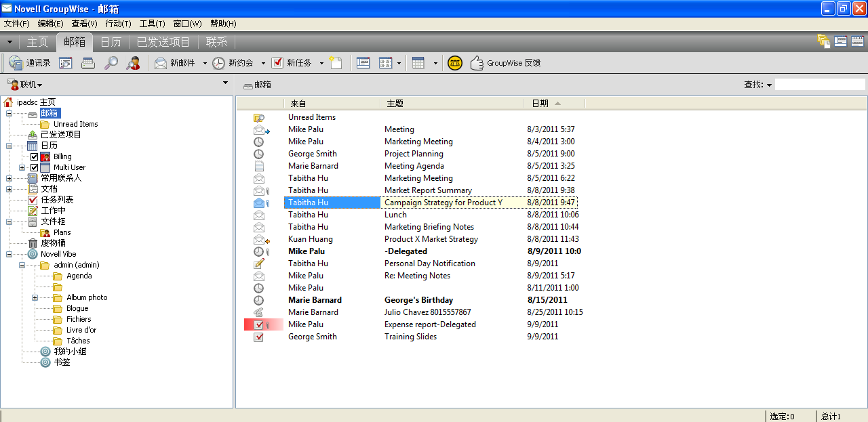Switch to the 日历 tab
This screenshot has width=868, height=422.
click(x=111, y=42)
